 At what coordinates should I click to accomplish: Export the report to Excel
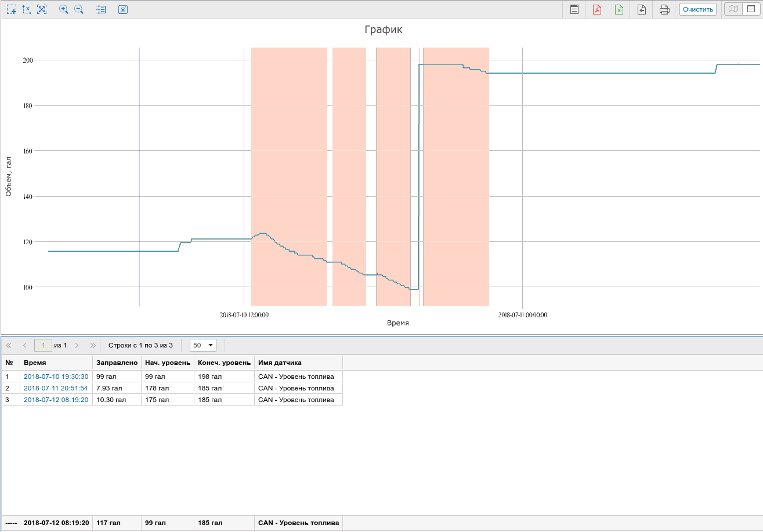(619, 9)
